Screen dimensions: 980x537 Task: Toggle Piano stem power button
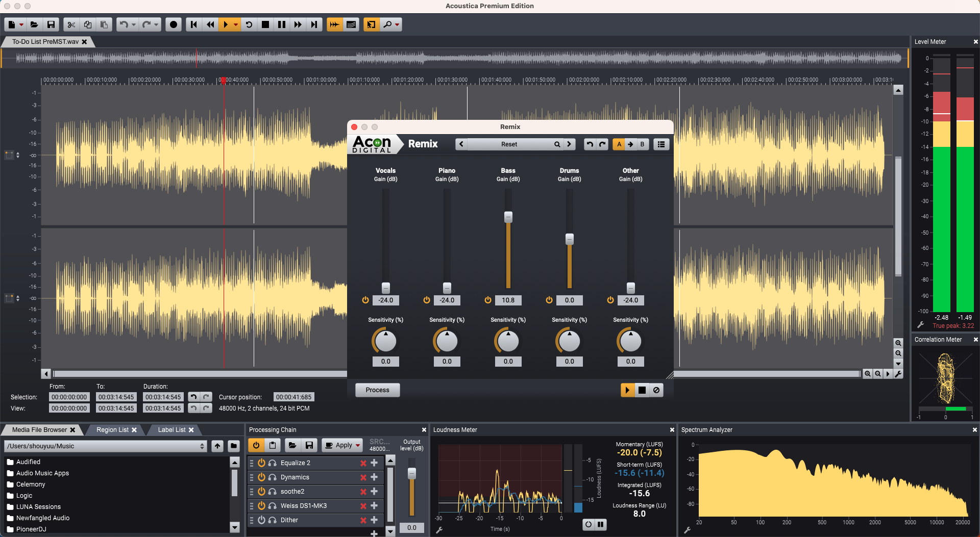[x=427, y=300]
